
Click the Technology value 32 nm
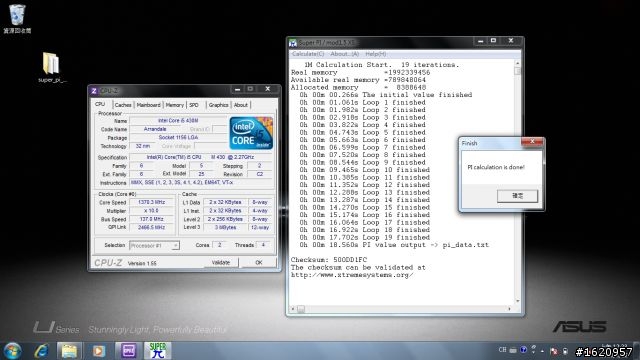143,146
